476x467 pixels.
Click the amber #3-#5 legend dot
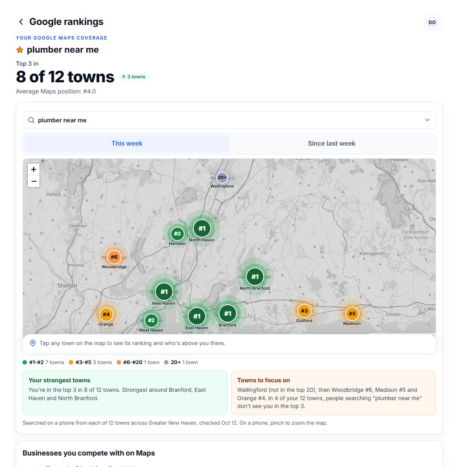71,362
